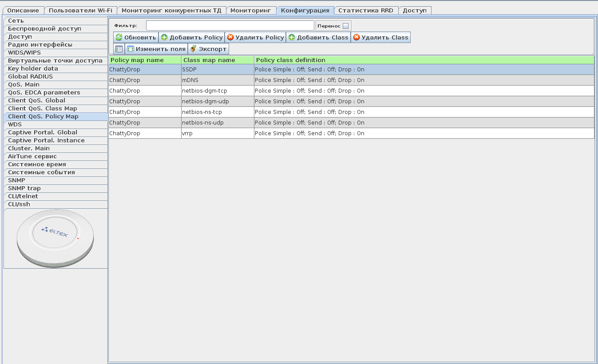Enable the Перенос checkbox
This screenshot has width=598, height=364.
(x=345, y=26)
